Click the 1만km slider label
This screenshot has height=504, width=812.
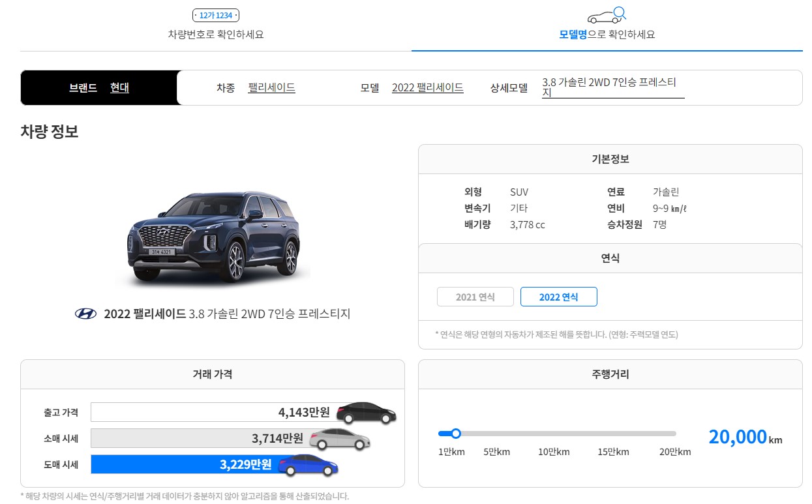451,452
